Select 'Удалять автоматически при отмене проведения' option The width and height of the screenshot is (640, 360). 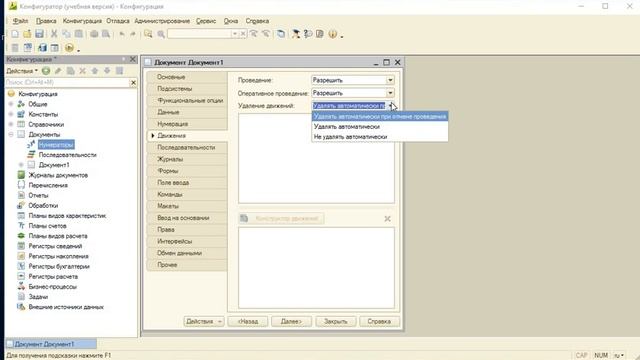(380, 117)
